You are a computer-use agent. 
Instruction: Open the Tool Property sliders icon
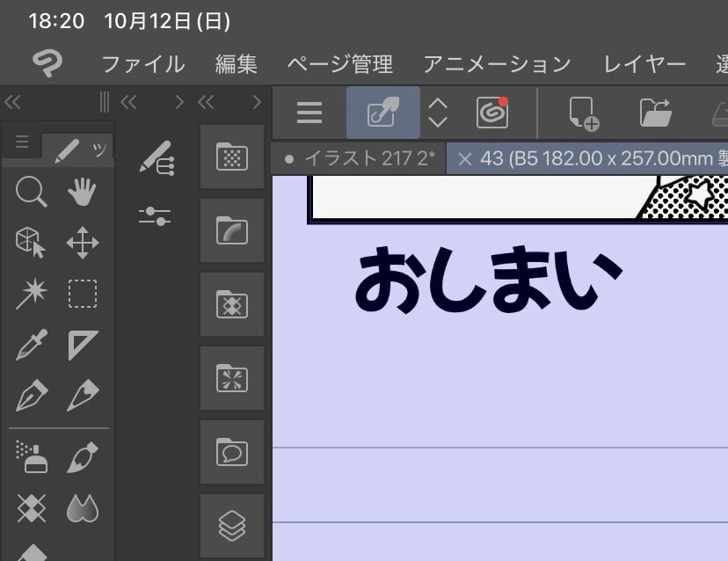(x=155, y=216)
